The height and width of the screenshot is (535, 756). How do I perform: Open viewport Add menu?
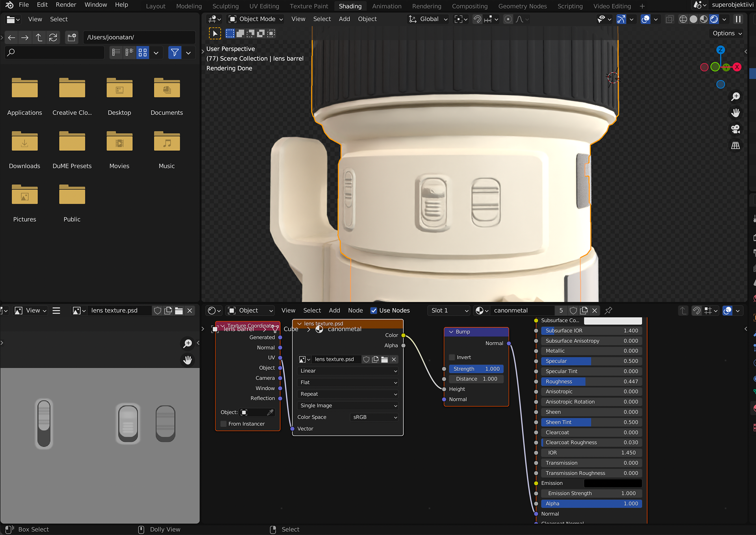pos(344,19)
